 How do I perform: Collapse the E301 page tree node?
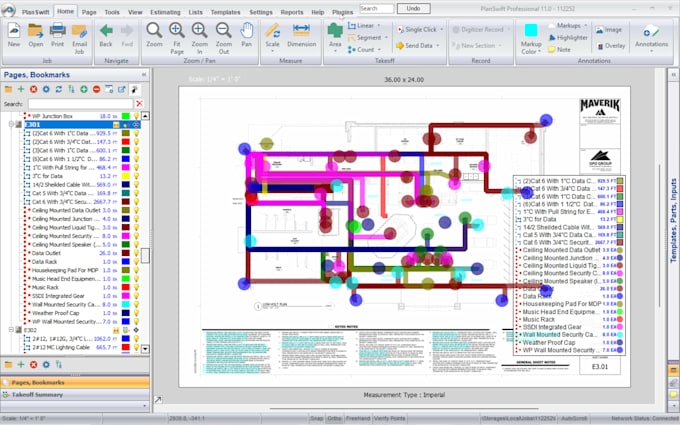tap(11, 124)
